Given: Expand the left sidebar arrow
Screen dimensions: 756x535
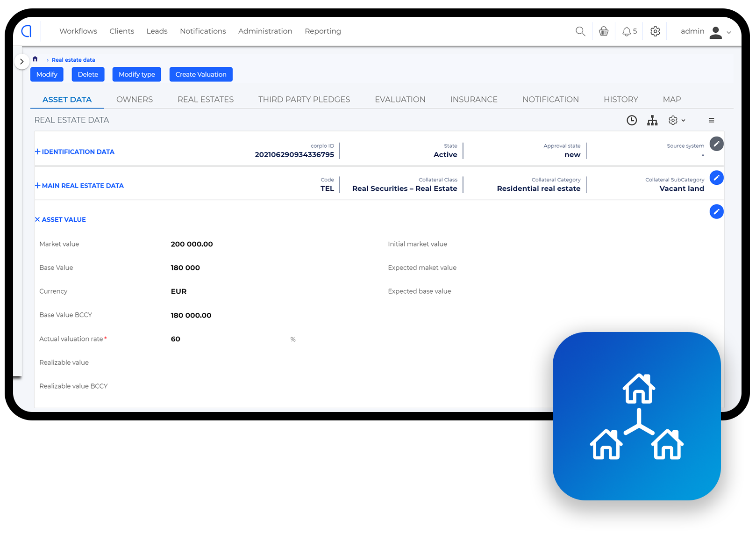Looking at the screenshot, I should point(21,62).
